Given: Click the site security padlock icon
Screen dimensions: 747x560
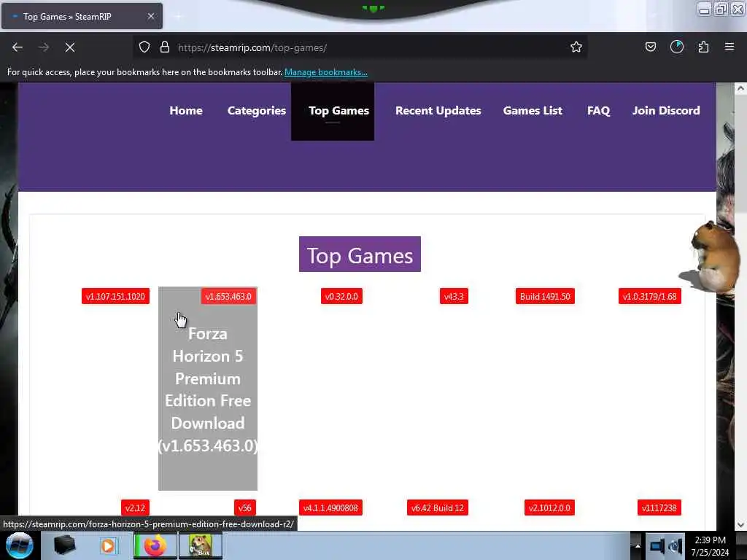Looking at the screenshot, I should coord(165,47).
